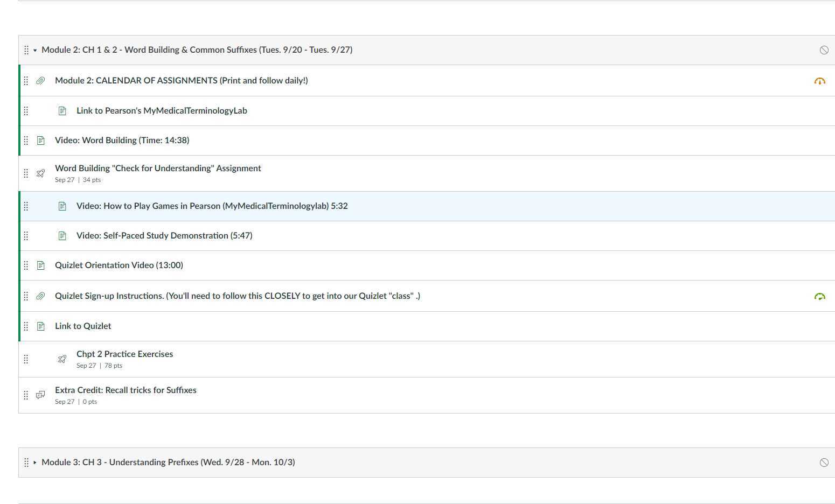Click the discussion icon for Extra Credit item
This screenshot has width=835, height=504.
coord(40,395)
